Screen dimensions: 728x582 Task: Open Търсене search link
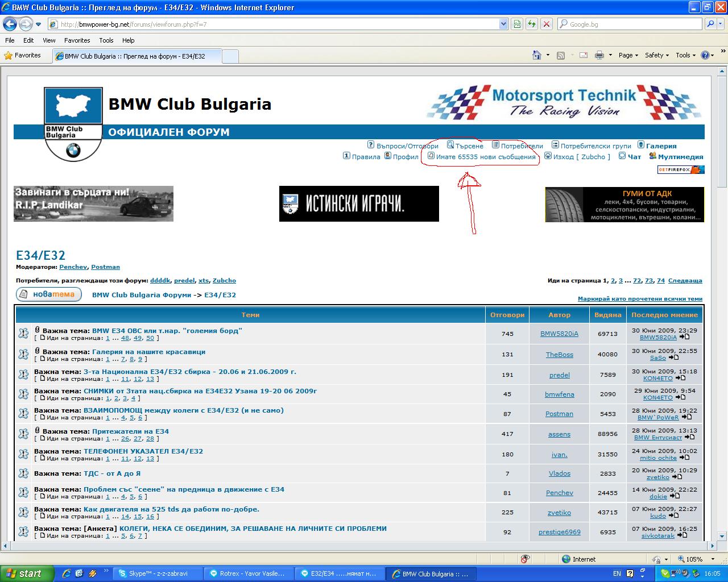tap(469, 146)
